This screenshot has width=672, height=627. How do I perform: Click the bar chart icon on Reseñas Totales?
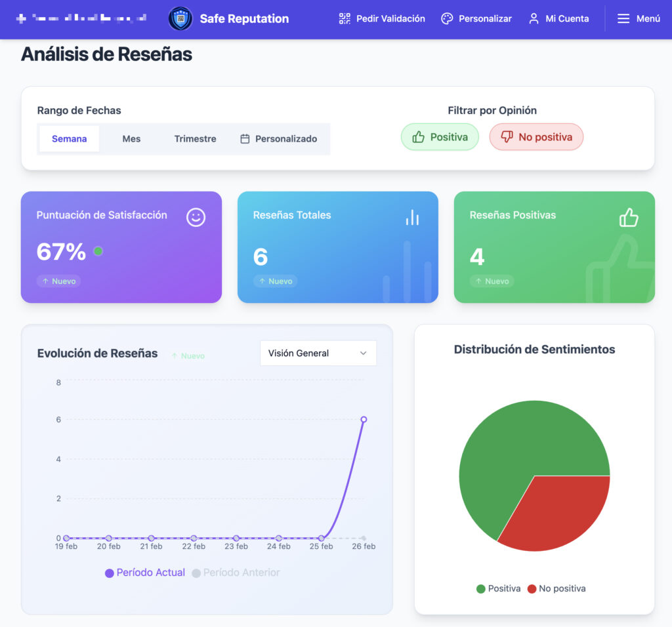(x=412, y=217)
